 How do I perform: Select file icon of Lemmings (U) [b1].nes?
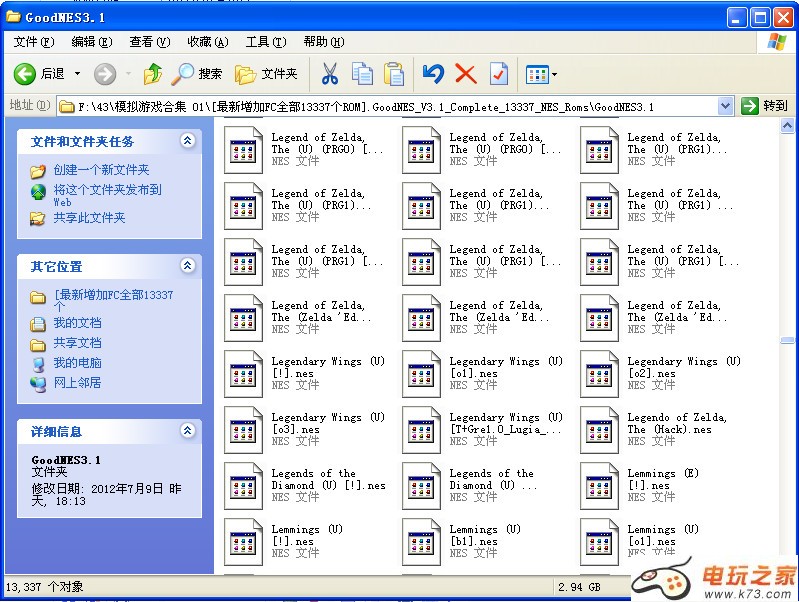point(421,542)
